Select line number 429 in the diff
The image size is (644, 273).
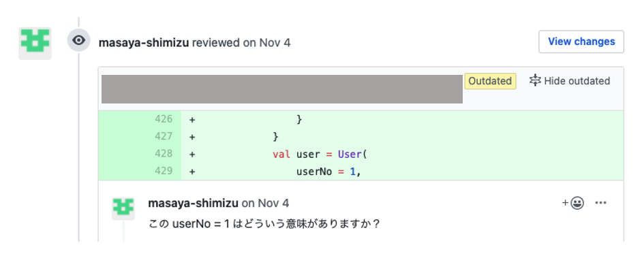164,171
